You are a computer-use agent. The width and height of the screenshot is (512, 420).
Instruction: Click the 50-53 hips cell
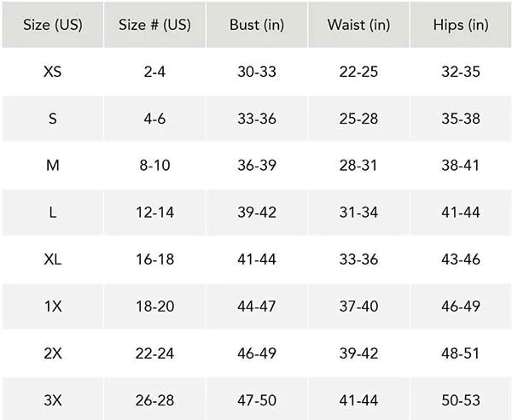tap(461, 400)
